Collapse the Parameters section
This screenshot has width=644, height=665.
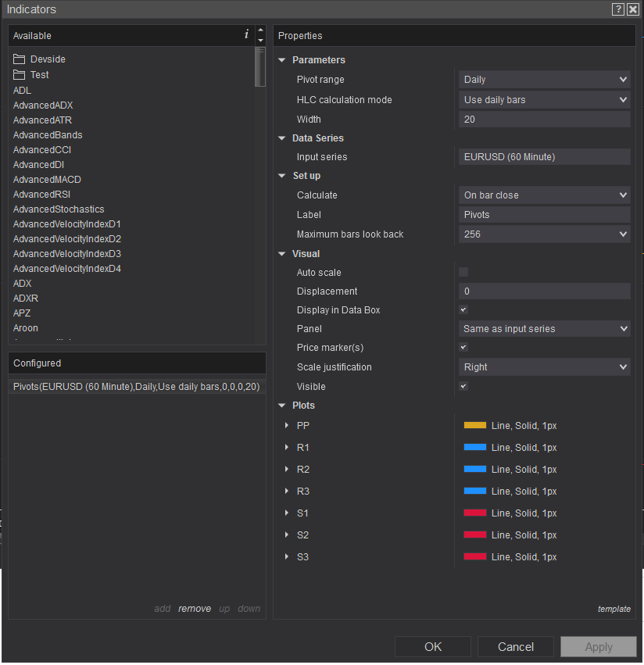coord(282,60)
